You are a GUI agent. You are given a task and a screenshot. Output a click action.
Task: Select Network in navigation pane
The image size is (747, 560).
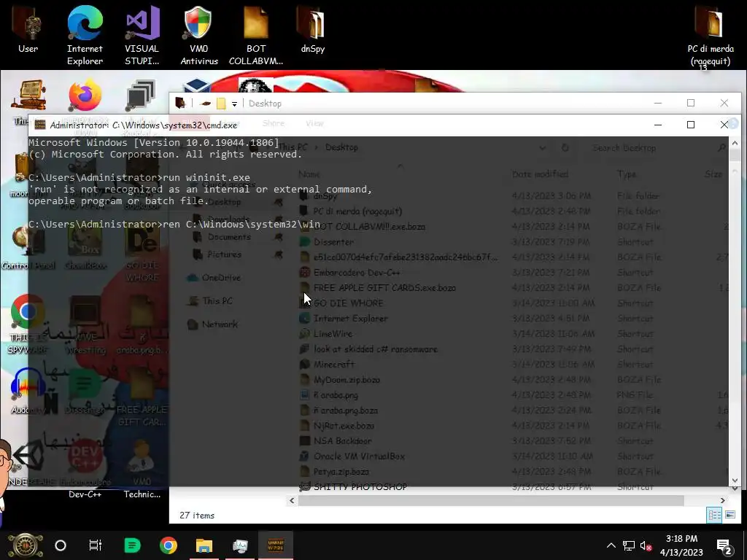click(x=219, y=324)
